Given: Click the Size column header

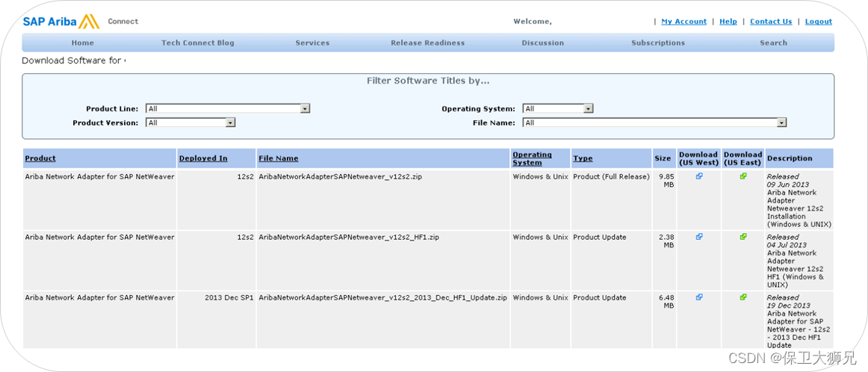Looking at the screenshot, I should pos(663,158).
